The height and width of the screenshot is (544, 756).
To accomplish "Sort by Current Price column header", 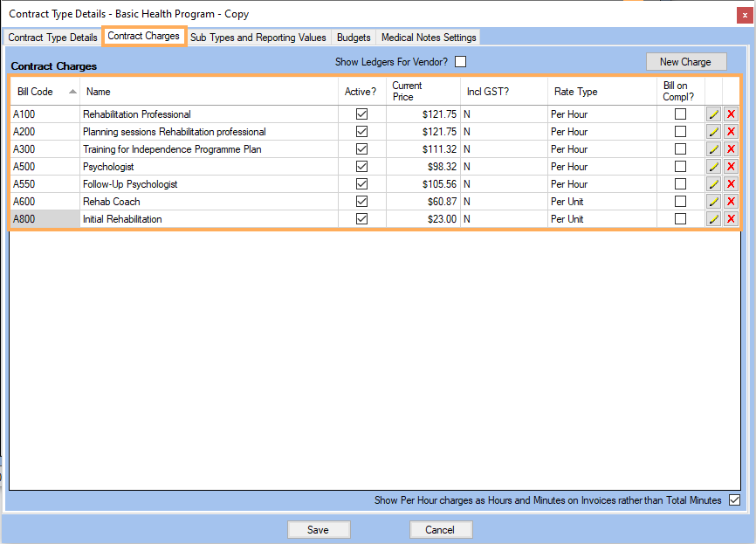I will click(x=423, y=92).
